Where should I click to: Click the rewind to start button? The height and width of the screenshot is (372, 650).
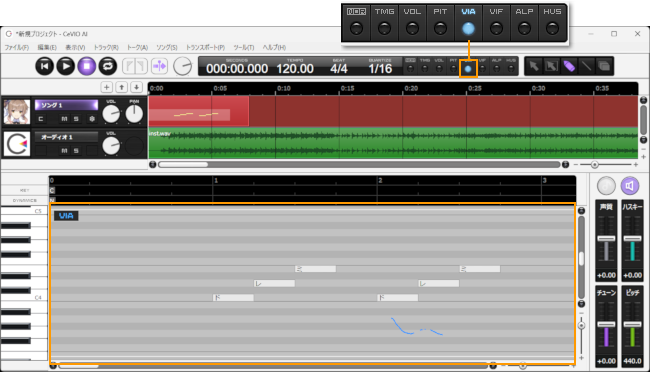click(44, 66)
